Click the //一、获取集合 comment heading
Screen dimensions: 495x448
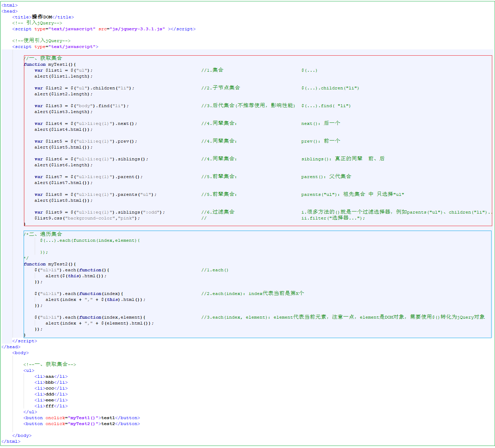point(43,58)
